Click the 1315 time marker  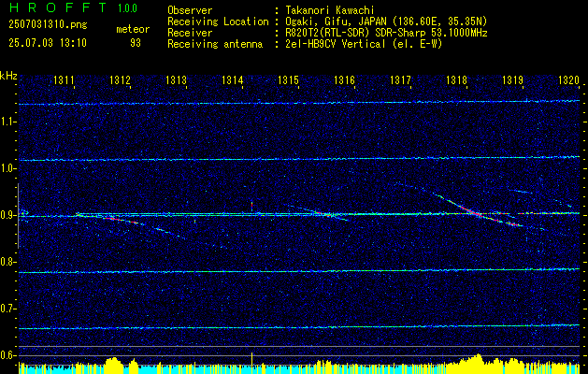288,79
